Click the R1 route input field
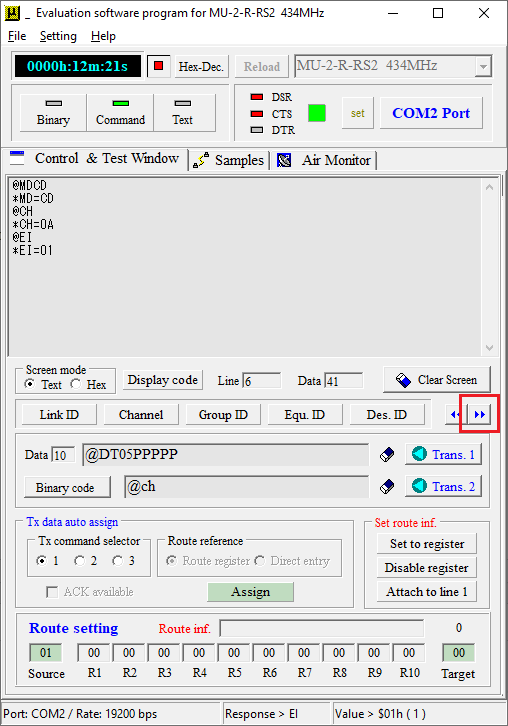The height and width of the screenshot is (726, 508). [x=94, y=653]
